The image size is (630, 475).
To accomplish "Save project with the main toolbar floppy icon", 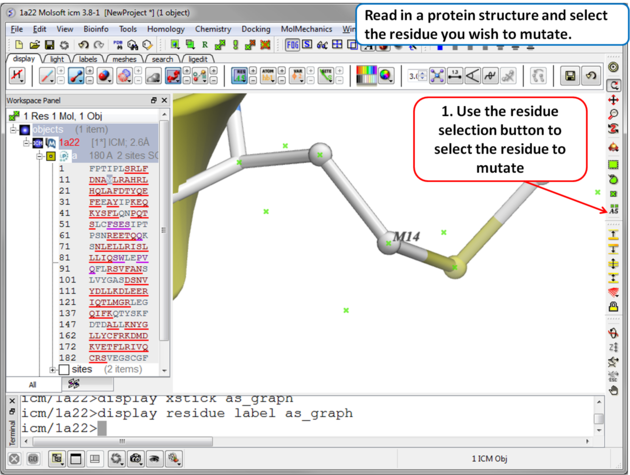I will 49,45.
